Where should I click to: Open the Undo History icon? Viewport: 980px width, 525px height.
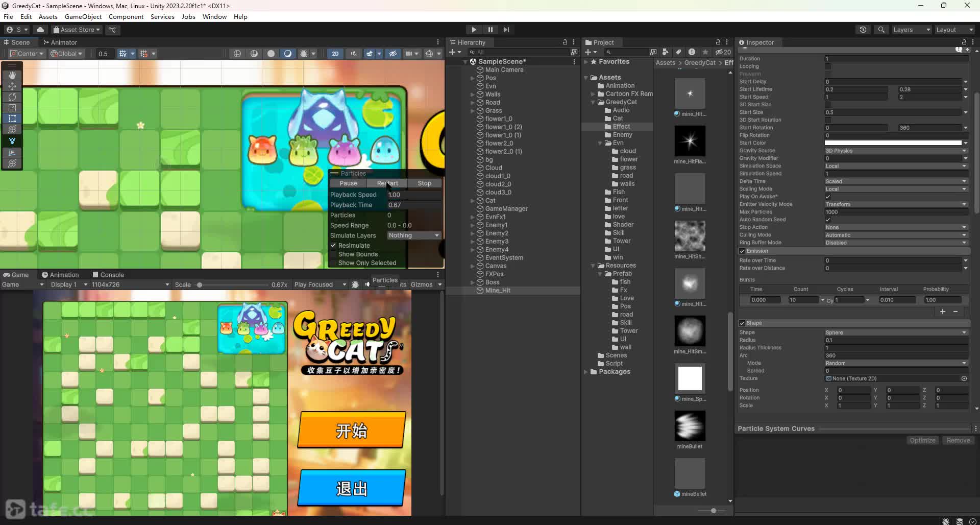[x=863, y=30]
